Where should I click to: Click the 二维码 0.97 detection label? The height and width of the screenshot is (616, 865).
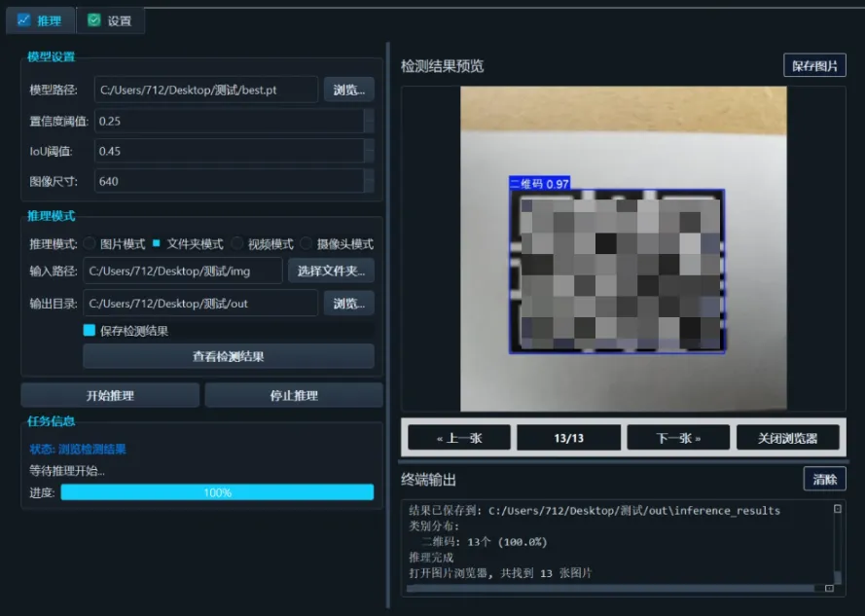tap(539, 184)
